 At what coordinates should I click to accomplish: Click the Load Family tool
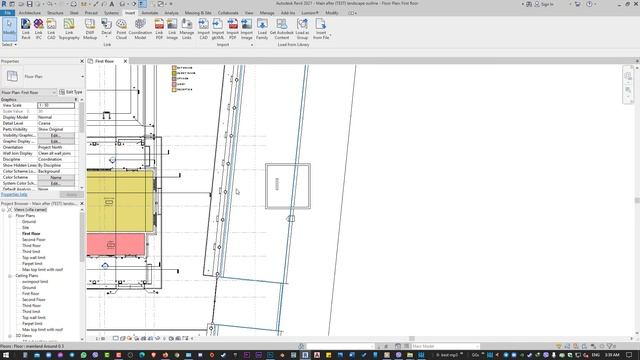point(262,29)
